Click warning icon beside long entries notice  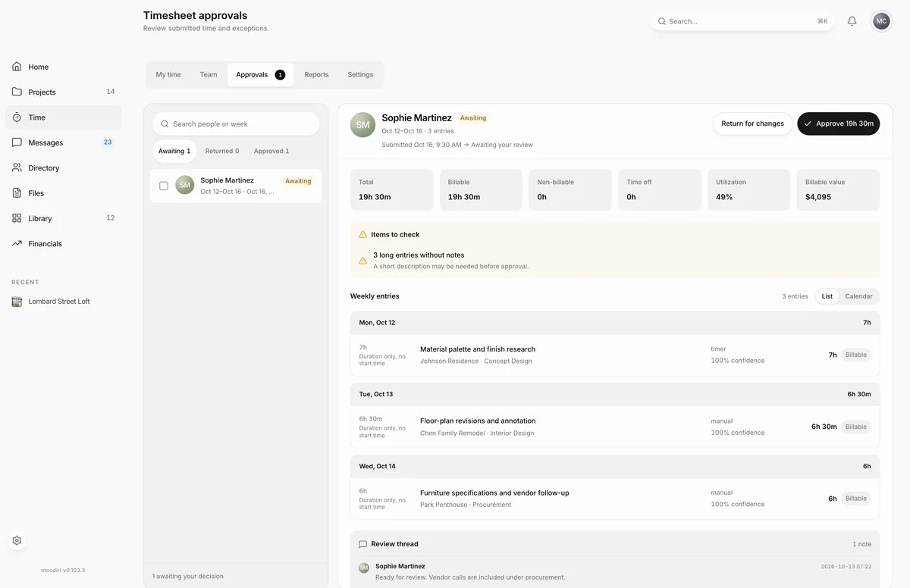coord(362,261)
